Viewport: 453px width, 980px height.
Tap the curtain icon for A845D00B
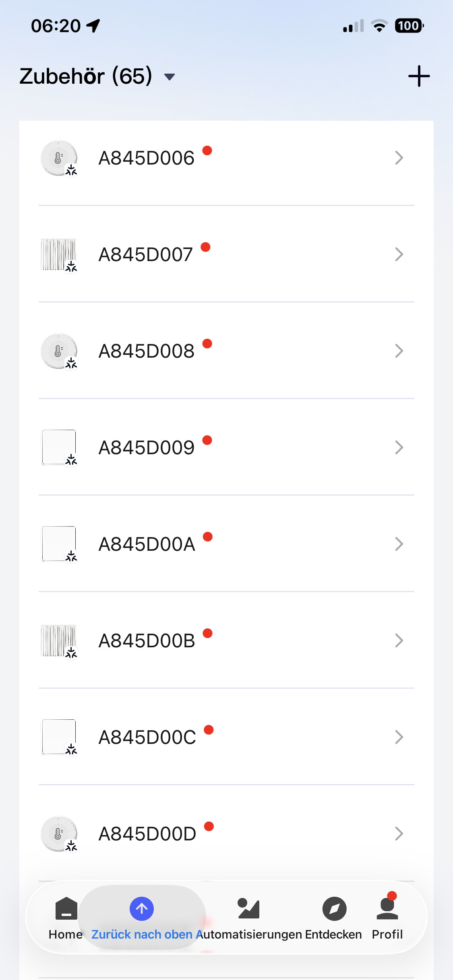click(x=59, y=640)
